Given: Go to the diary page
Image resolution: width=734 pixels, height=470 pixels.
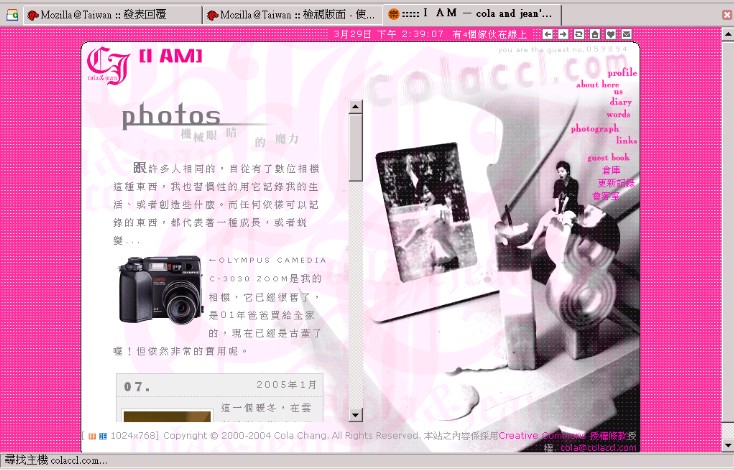Looking at the screenshot, I should 620,102.
